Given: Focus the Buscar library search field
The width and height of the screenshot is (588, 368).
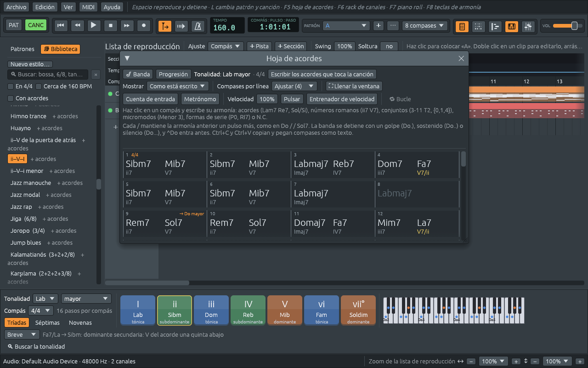Looking at the screenshot, I should coord(49,75).
